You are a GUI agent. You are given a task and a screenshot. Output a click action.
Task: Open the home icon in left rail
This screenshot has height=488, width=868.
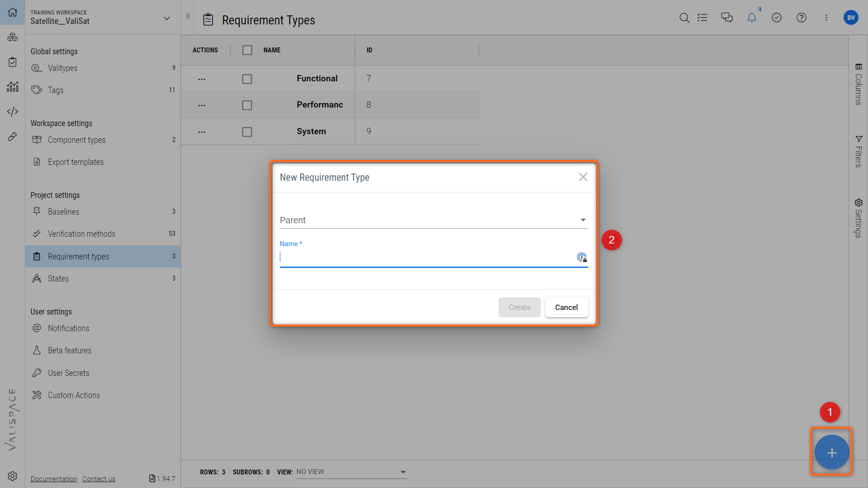pyautogui.click(x=13, y=12)
